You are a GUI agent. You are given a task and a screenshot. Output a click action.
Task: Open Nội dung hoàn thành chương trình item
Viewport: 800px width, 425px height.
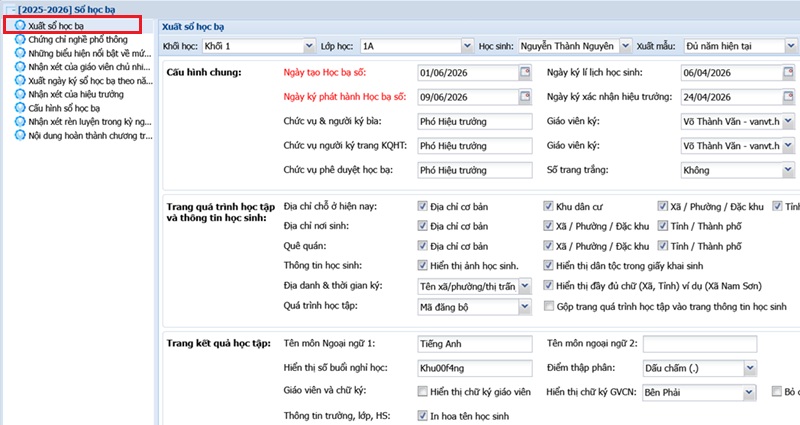click(90, 136)
